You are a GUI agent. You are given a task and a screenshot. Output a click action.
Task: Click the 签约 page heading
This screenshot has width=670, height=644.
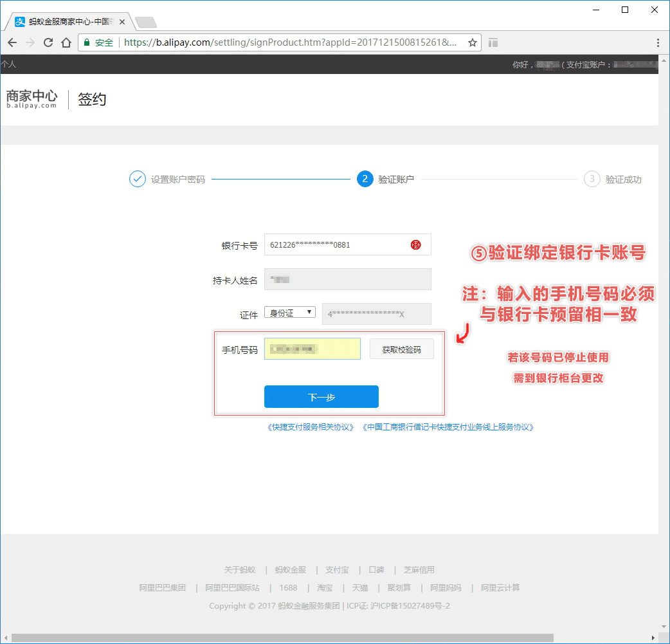tap(92, 99)
